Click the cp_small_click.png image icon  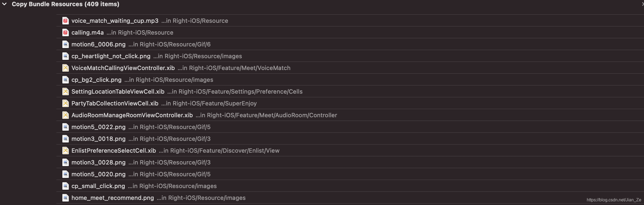66,186
